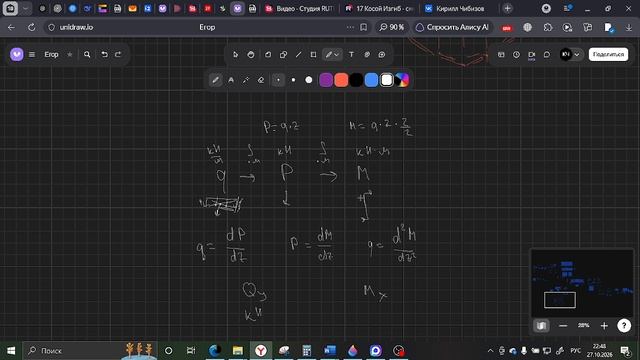Image resolution: width=640 pixels, height=360 pixels.
Task: Pick the black pen color
Action: [x=356, y=80]
